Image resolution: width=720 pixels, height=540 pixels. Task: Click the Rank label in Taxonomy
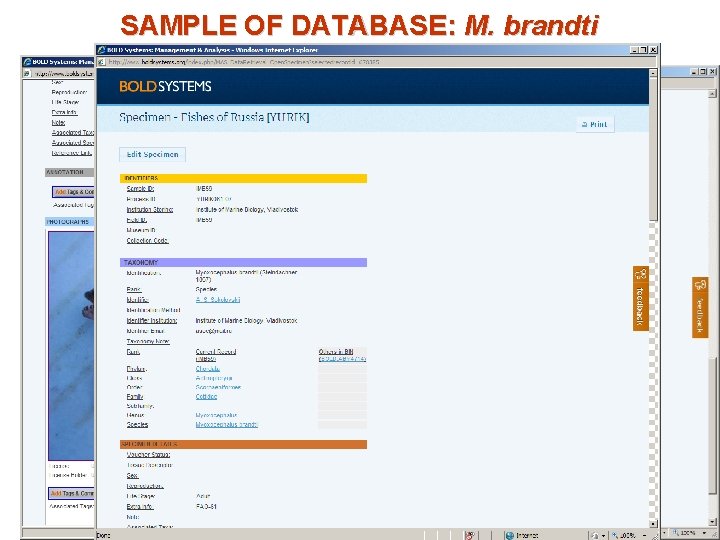(134, 290)
